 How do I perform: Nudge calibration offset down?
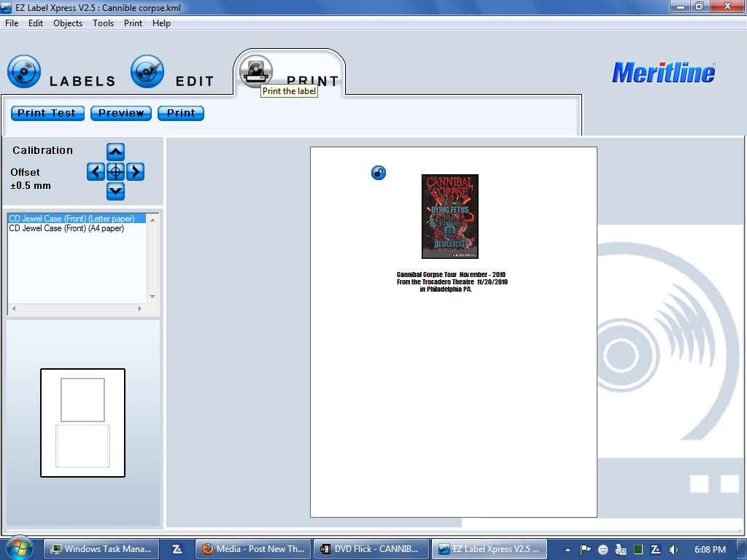(x=116, y=192)
